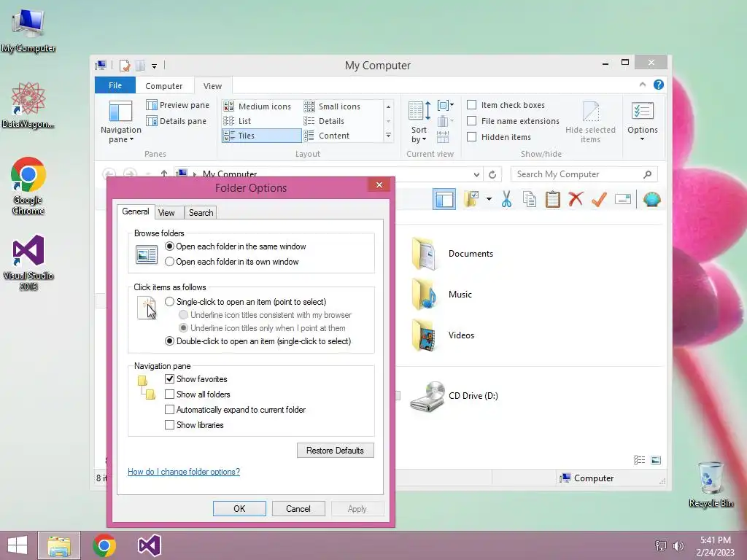
Task: Open the Navigation pane dropdown
Action: click(x=121, y=122)
